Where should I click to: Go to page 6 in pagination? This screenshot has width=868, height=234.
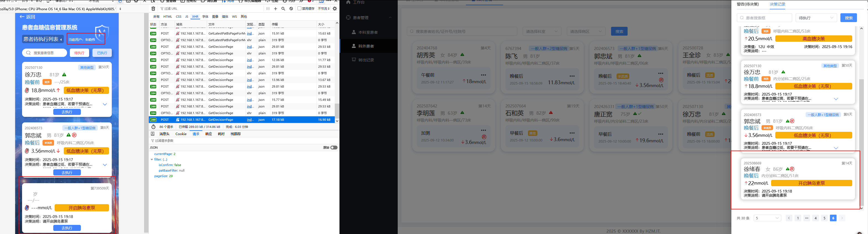(833, 218)
